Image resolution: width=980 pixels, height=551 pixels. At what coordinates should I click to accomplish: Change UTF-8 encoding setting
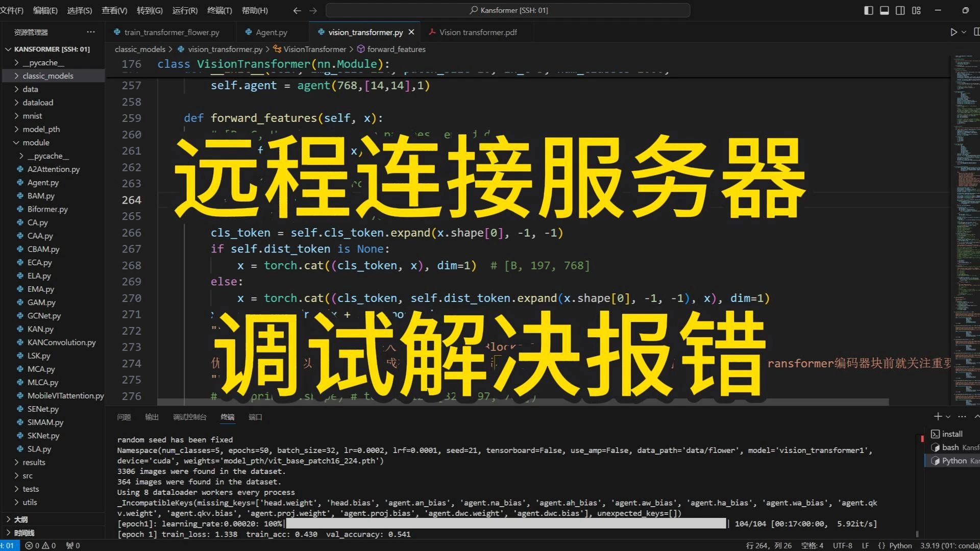[843, 545]
